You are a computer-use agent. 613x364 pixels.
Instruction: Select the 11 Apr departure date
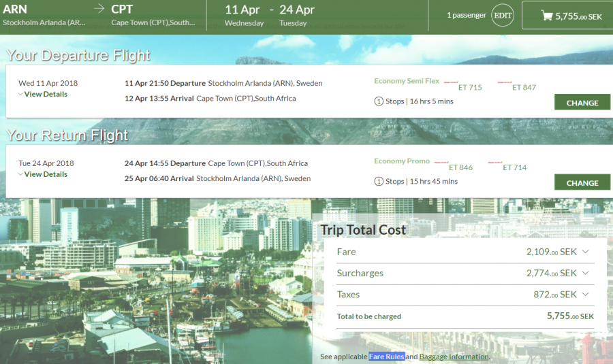[242, 10]
